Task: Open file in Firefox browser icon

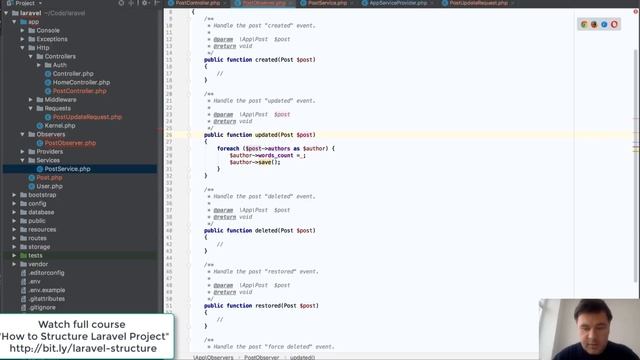Action: click(x=594, y=24)
